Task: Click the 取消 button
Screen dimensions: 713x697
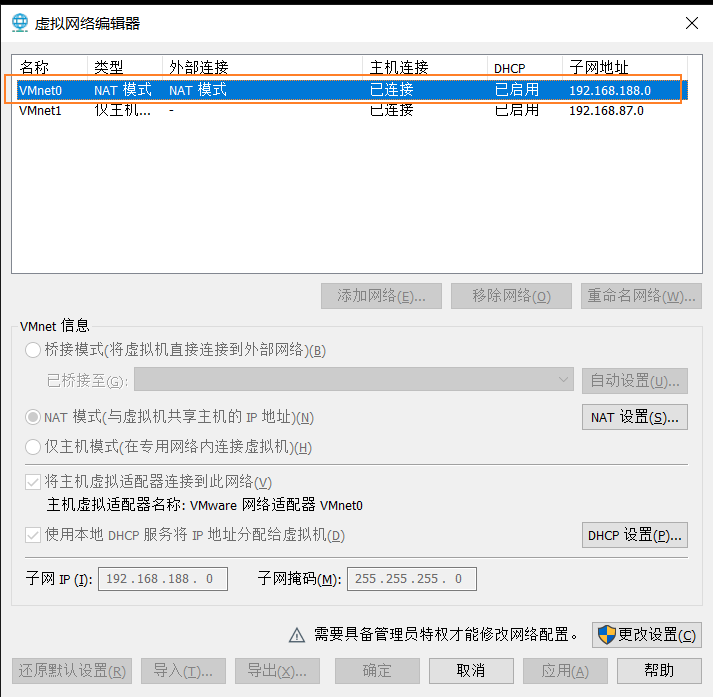Action: click(x=471, y=671)
